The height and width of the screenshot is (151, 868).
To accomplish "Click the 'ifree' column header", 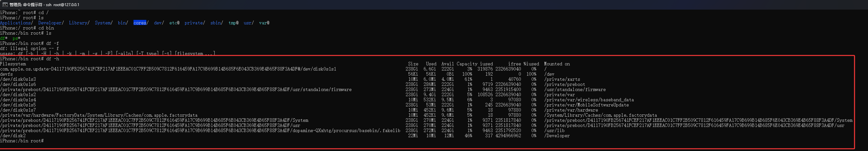I will tap(514, 64).
